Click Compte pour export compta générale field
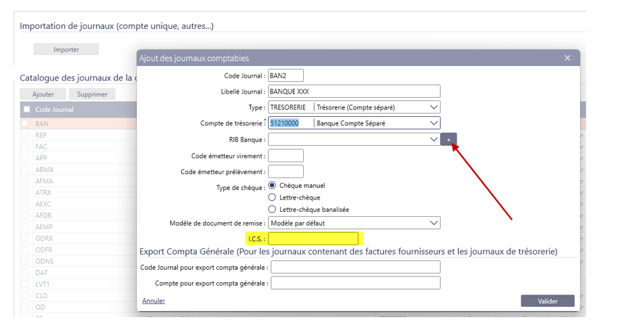The image size is (644, 322). pyautogui.click(x=355, y=283)
